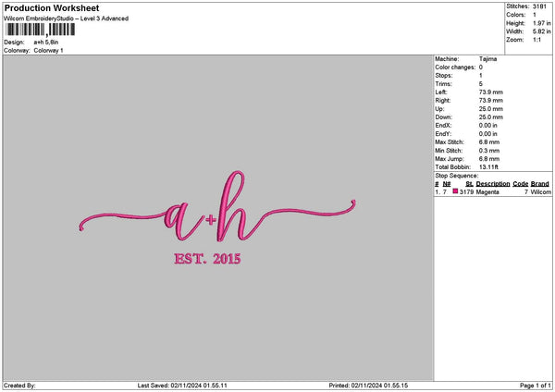Click the Total Bobbin value 13.11ft

click(488, 167)
